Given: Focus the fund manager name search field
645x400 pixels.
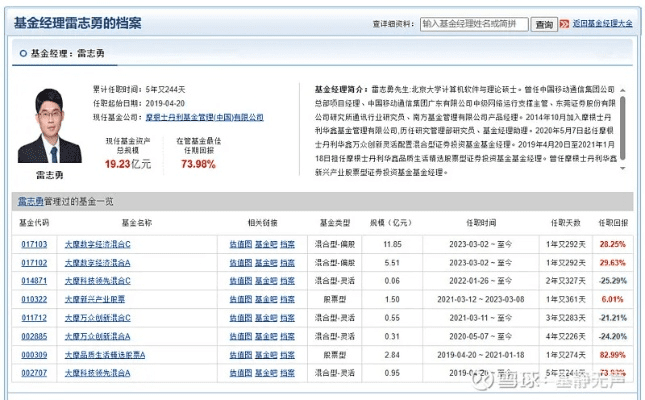Looking at the screenshot, I should [x=473, y=23].
